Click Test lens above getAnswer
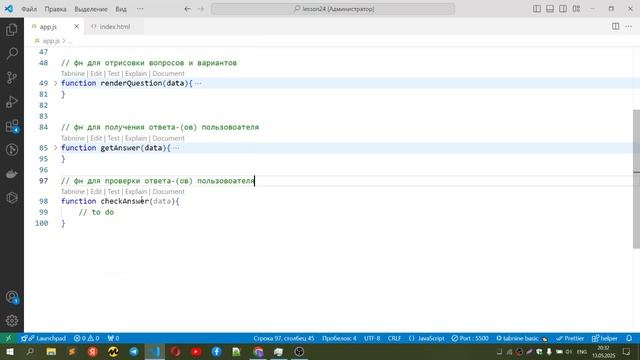 coord(113,138)
